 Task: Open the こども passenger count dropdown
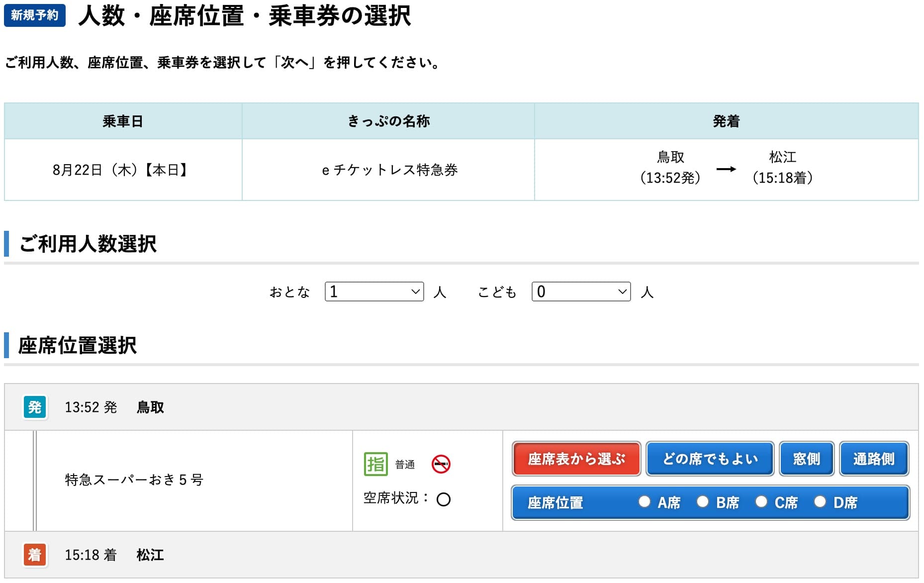click(581, 291)
